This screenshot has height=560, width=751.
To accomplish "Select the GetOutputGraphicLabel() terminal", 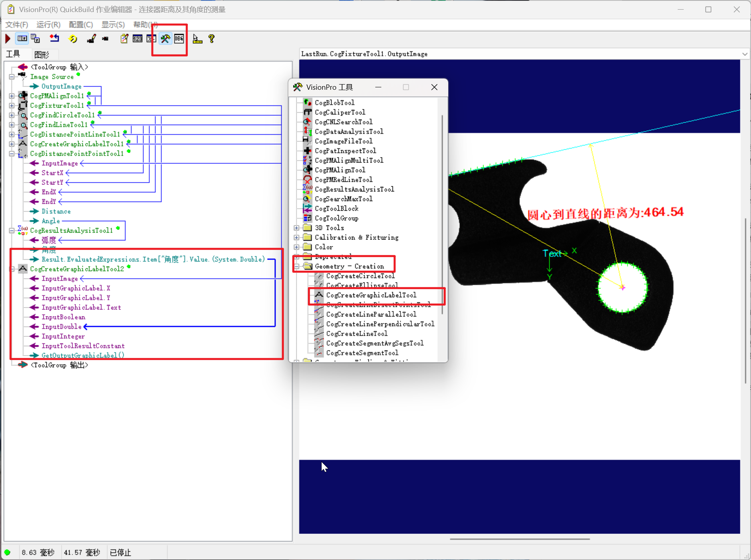I will [83, 356].
